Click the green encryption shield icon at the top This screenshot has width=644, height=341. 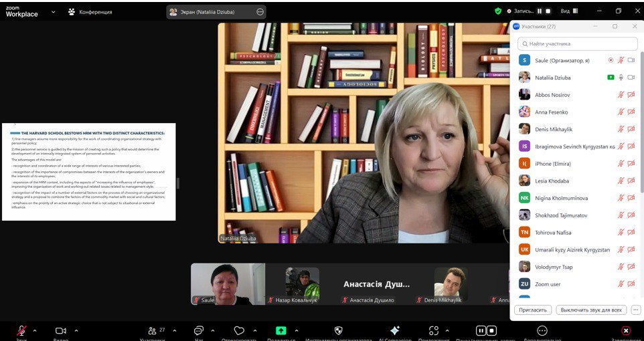[x=498, y=11]
